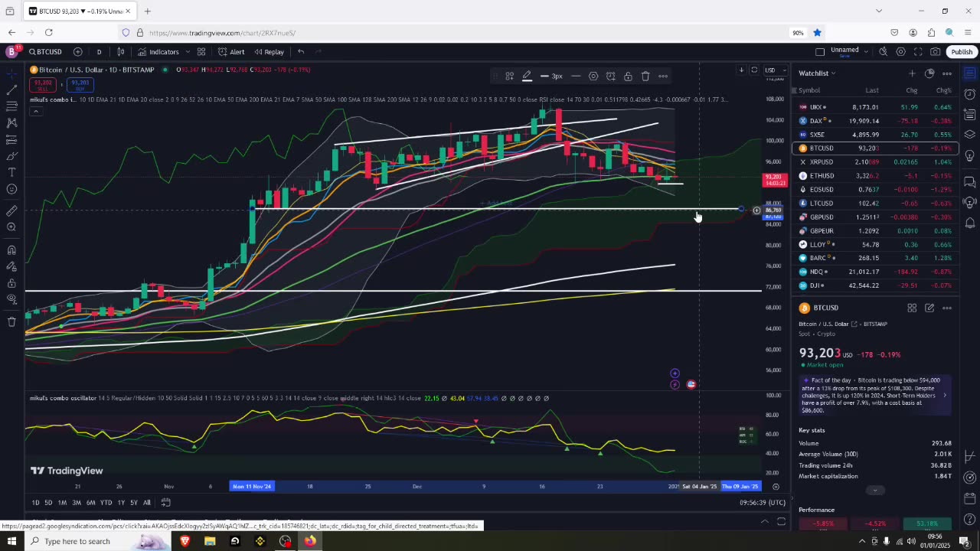Undo the last chart action
The height and width of the screenshot is (551, 980).
tap(301, 52)
